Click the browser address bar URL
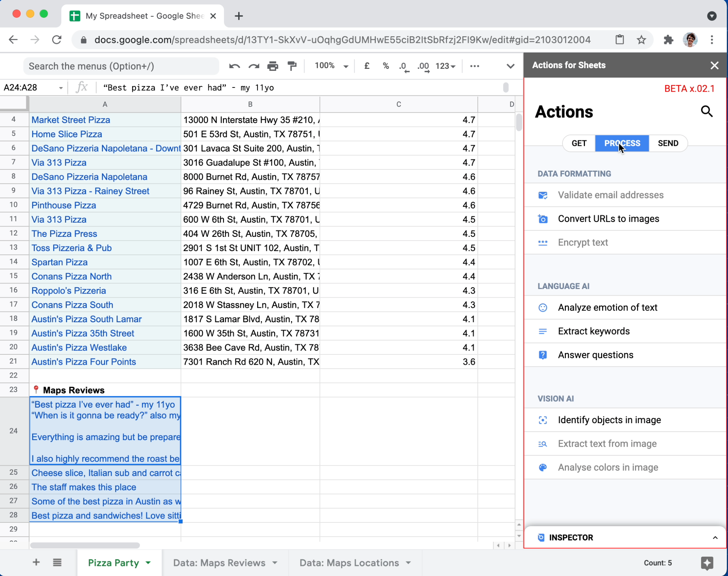Viewport: 728px width, 576px height. [x=342, y=40]
